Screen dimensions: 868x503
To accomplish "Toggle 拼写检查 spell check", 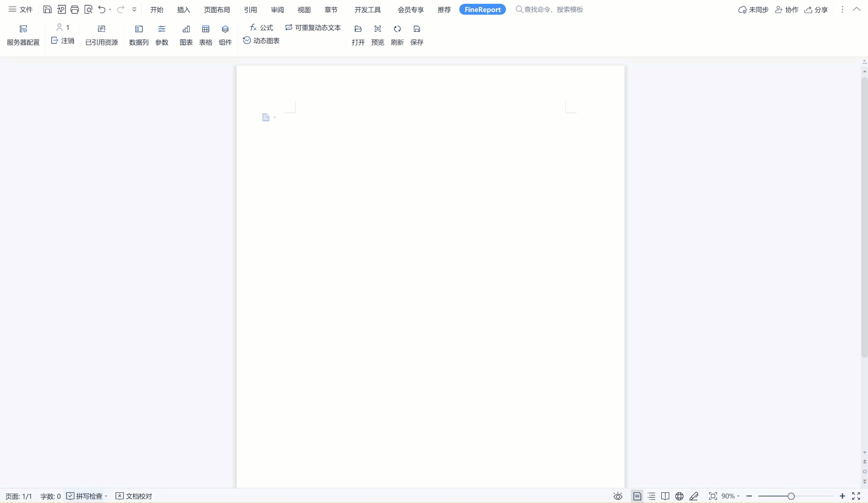I will 84,496.
